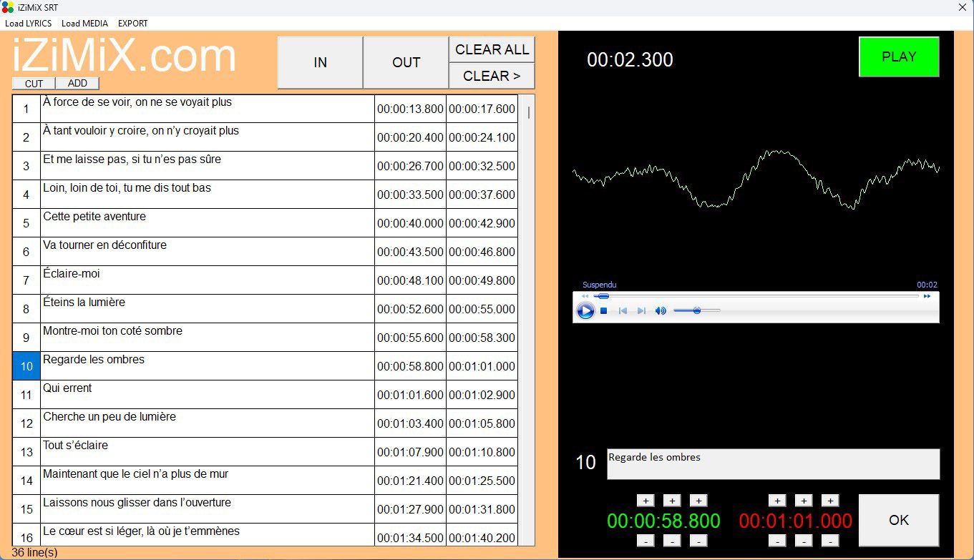Click the lyric text field showing Regarde les ombres

pyautogui.click(x=773, y=463)
